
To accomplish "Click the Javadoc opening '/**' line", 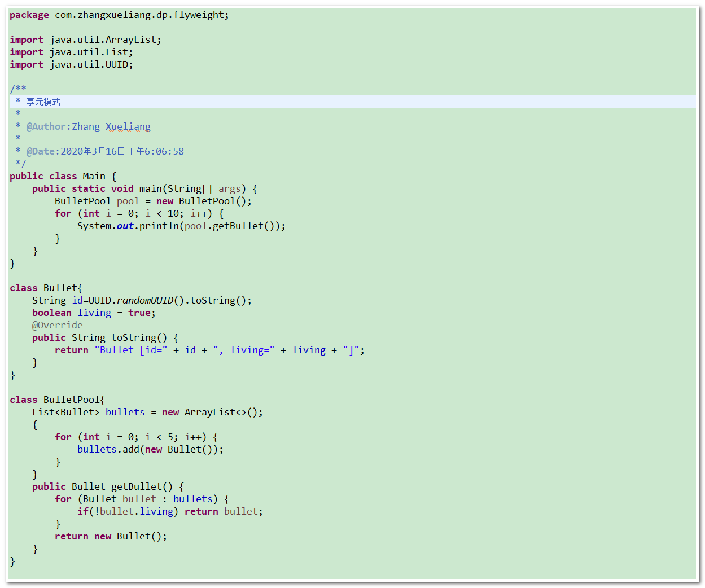I will coord(18,89).
